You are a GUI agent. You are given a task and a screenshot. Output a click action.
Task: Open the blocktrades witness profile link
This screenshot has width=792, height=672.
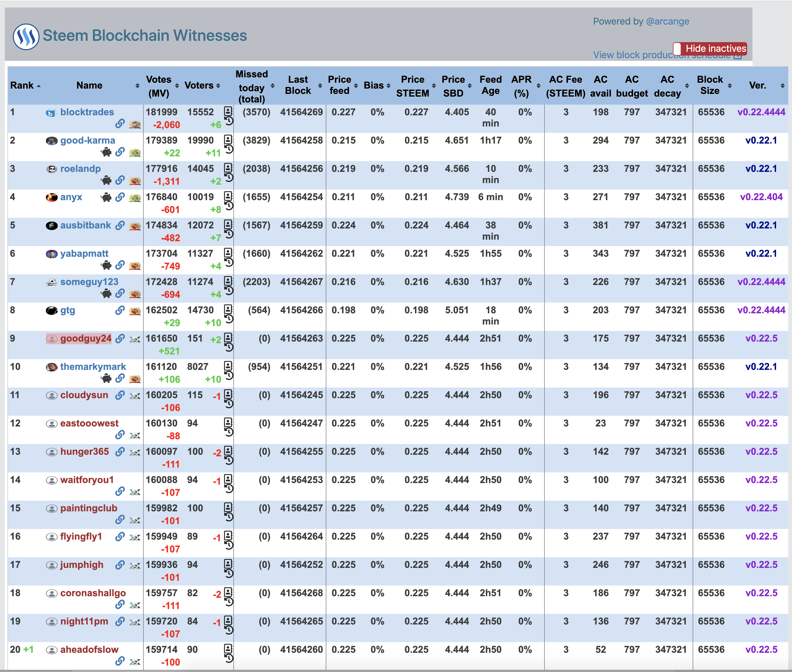(x=87, y=112)
